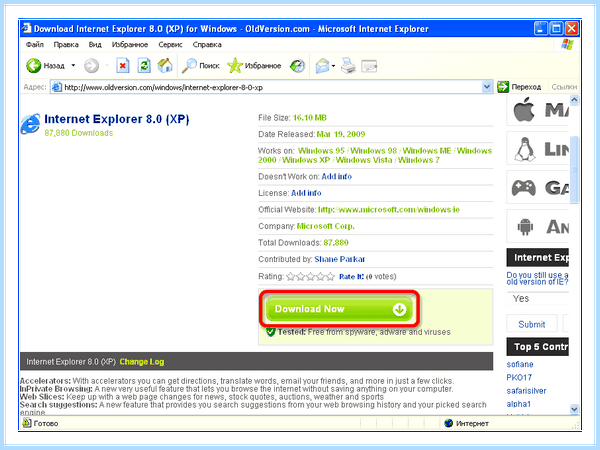This screenshot has width=600, height=450.
Task: Open the Back button history dropdown arrow
Action: [73, 66]
